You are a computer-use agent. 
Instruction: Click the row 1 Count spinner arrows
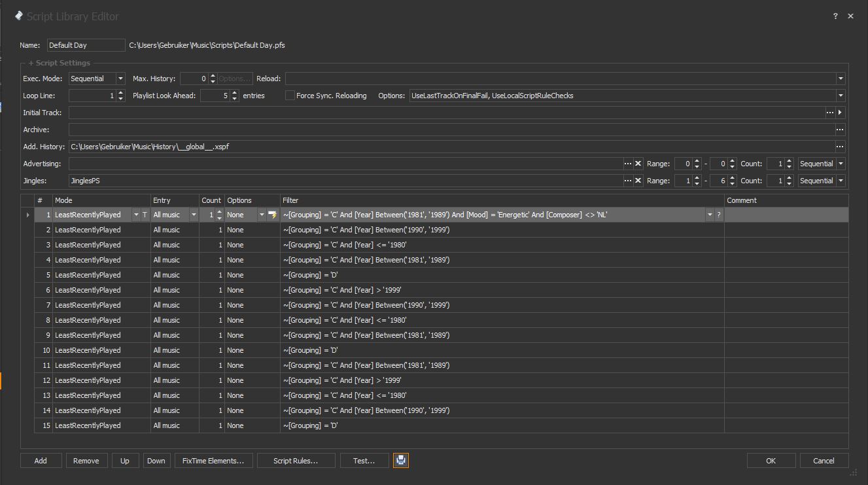point(219,215)
